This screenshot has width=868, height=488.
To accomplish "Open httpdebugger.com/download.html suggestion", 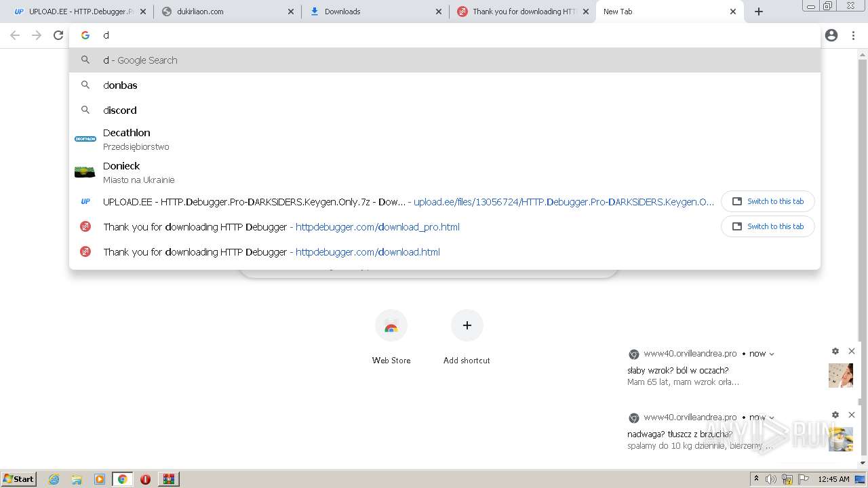I will coord(445,251).
